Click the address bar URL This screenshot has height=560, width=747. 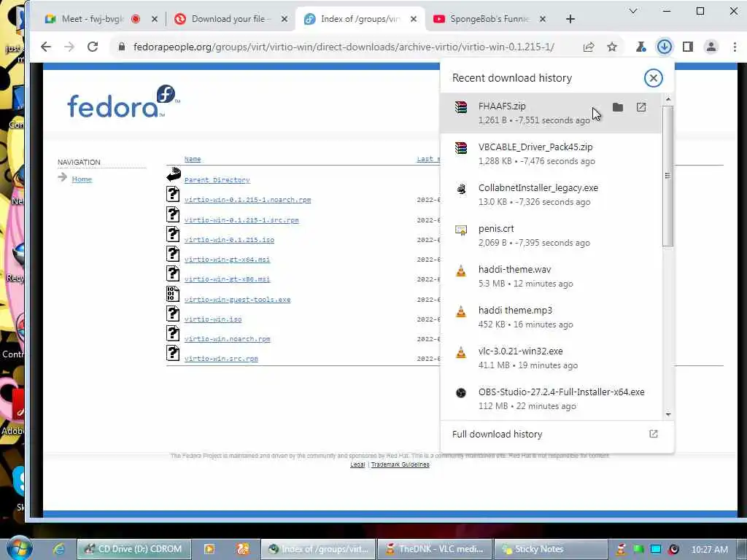[x=344, y=47]
